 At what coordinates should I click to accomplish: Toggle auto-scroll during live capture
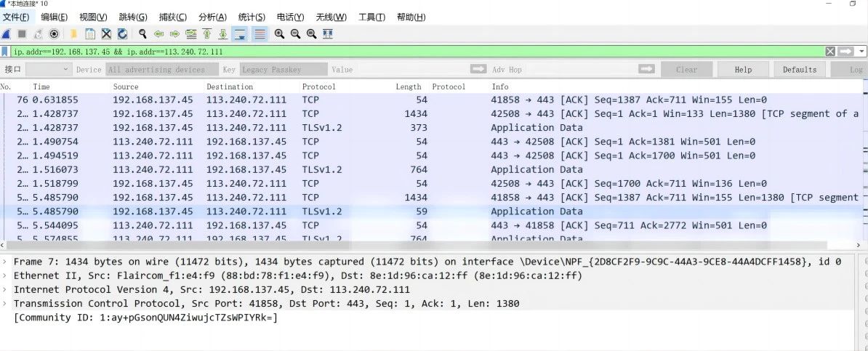point(240,33)
